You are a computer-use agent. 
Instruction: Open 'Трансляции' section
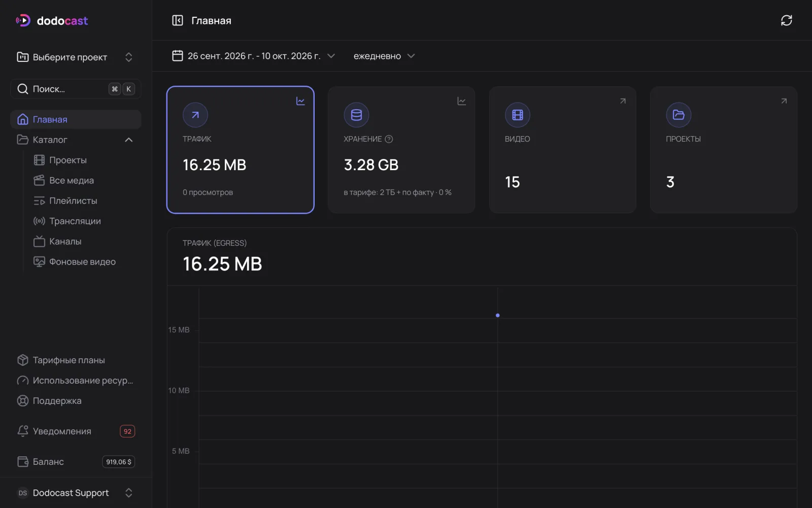point(67,221)
